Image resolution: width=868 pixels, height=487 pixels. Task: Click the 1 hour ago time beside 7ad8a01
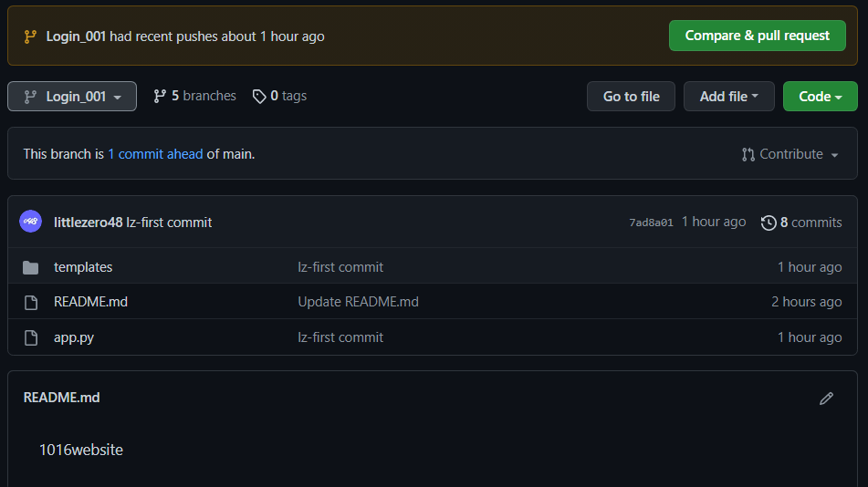coord(714,222)
